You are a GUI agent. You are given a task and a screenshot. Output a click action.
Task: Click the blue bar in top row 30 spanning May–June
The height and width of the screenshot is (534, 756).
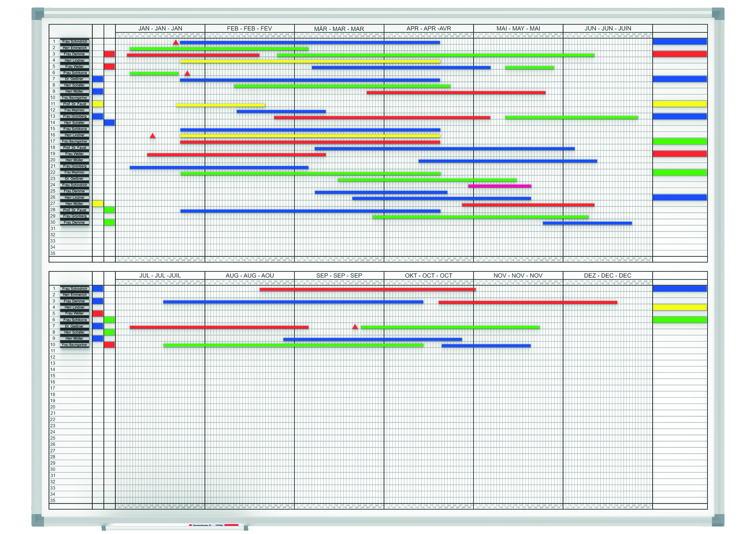587,223
